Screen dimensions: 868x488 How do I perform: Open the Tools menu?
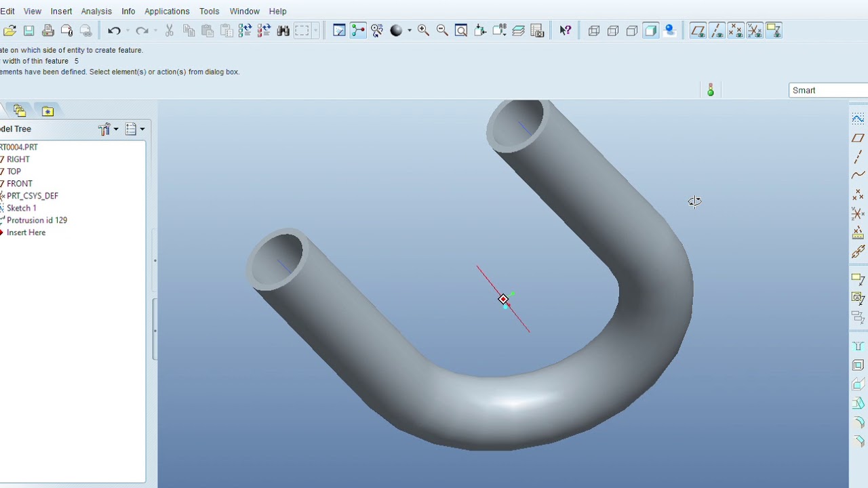point(209,11)
